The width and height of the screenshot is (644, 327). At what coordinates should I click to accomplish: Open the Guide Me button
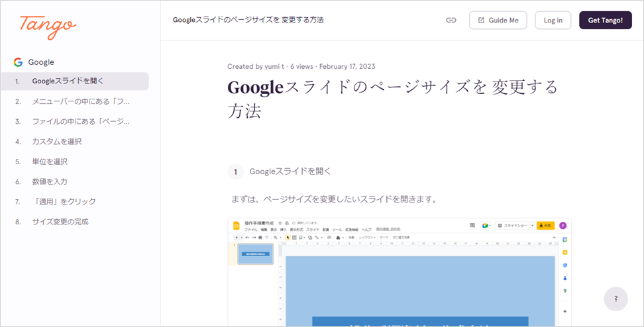498,20
